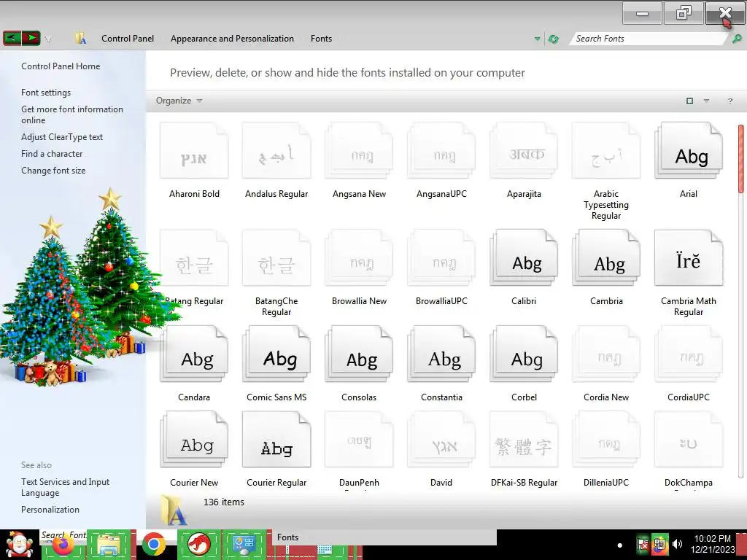The image size is (747, 560).
Task: Click the Fonts breadcrumb segment
Action: (x=321, y=39)
